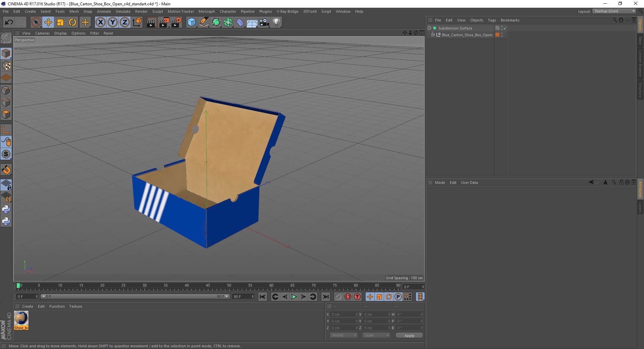Viewport: 644px width, 349px height.
Task: Click record active objects button
Action: pyautogui.click(x=338, y=297)
